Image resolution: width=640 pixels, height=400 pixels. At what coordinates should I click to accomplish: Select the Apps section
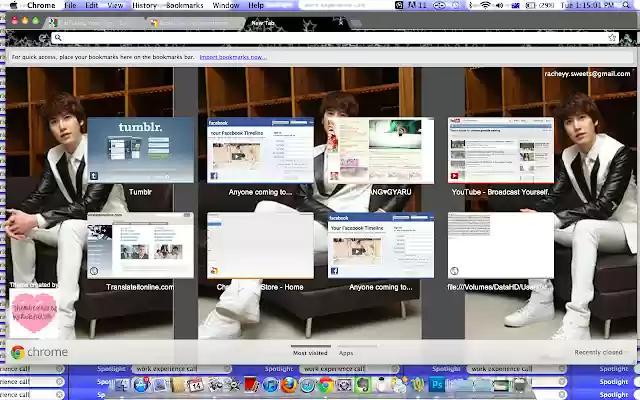(x=346, y=353)
